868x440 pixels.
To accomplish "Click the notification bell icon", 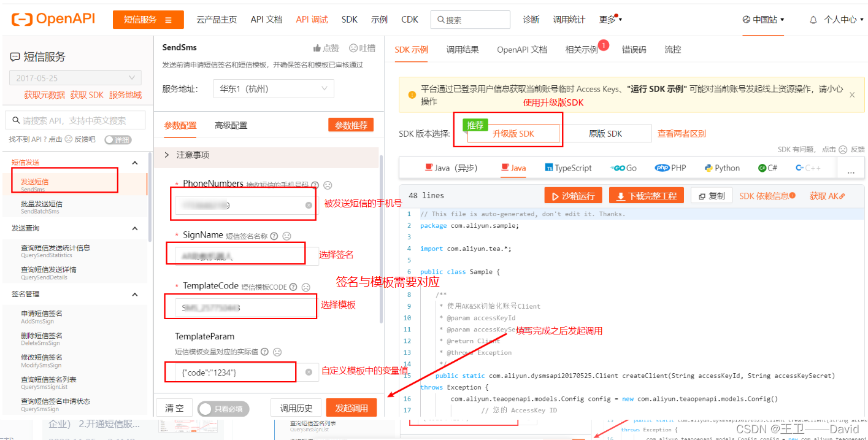I will point(813,20).
